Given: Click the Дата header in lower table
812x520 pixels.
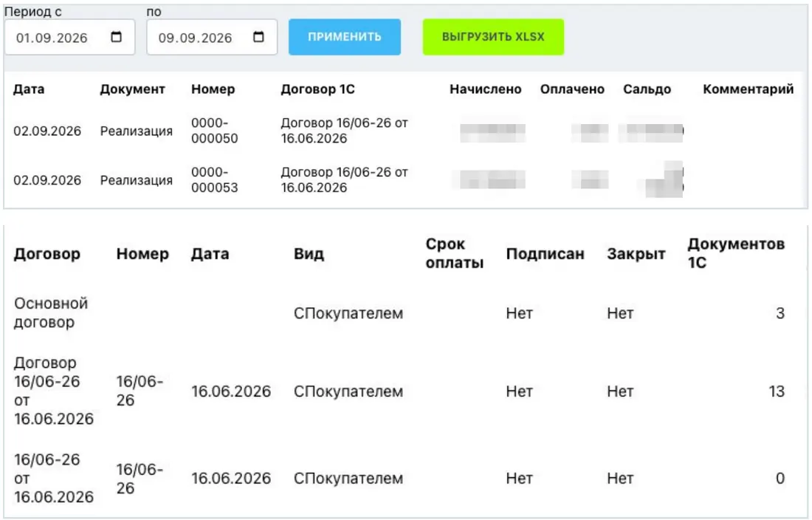Looking at the screenshot, I should 210,254.
